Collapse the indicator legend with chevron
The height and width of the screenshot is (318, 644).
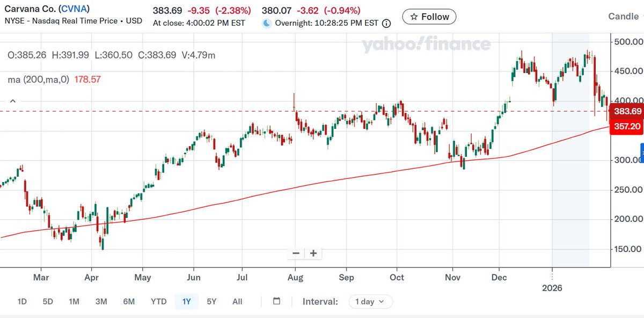point(13,100)
